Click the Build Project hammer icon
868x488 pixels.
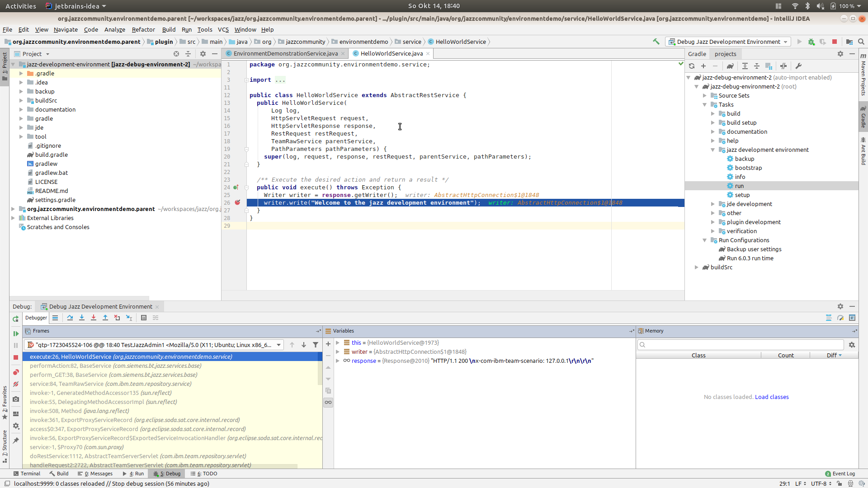coord(656,42)
